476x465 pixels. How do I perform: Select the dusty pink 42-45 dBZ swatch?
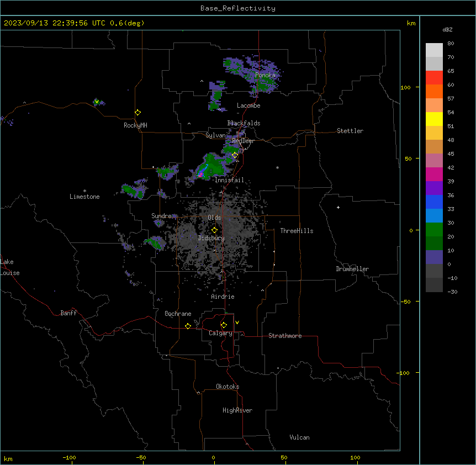click(x=434, y=161)
